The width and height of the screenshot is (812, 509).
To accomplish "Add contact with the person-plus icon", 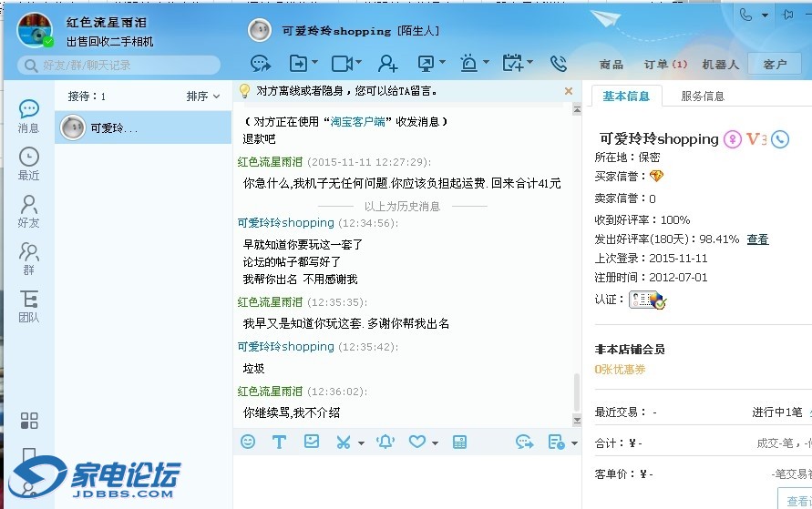I will point(387,64).
